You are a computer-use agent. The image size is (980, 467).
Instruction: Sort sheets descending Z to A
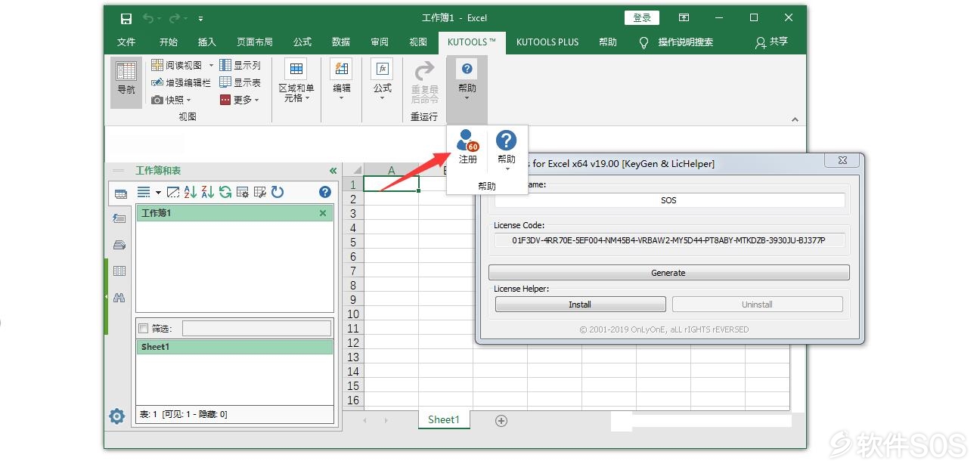click(x=207, y=193)
